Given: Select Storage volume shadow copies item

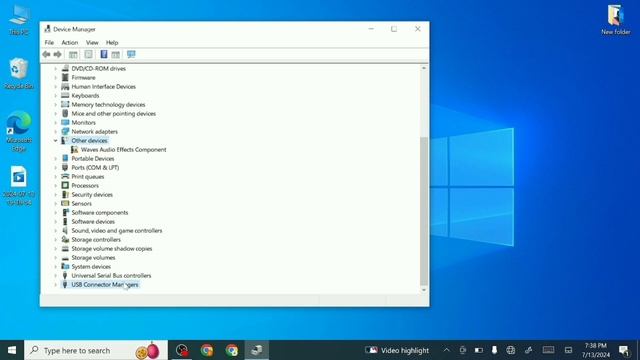Looking at the screenshot, I should coord(112,249).
